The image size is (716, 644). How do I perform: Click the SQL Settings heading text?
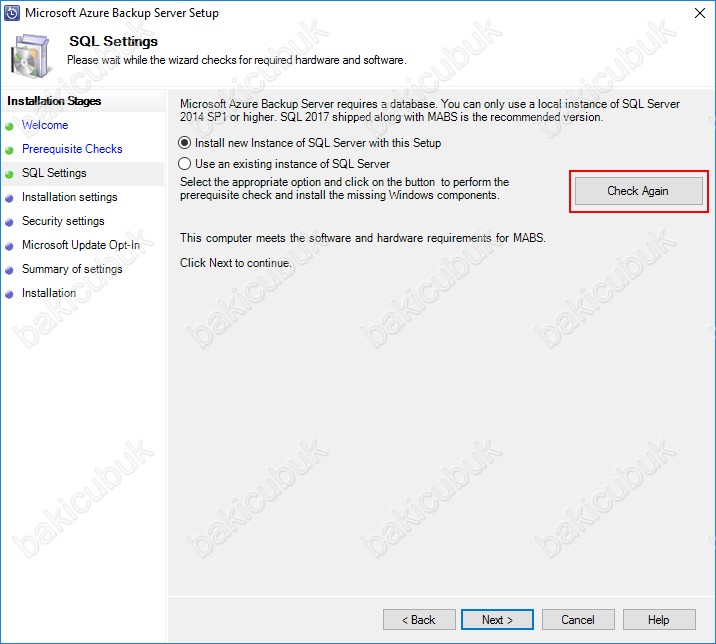pos(113,41)
